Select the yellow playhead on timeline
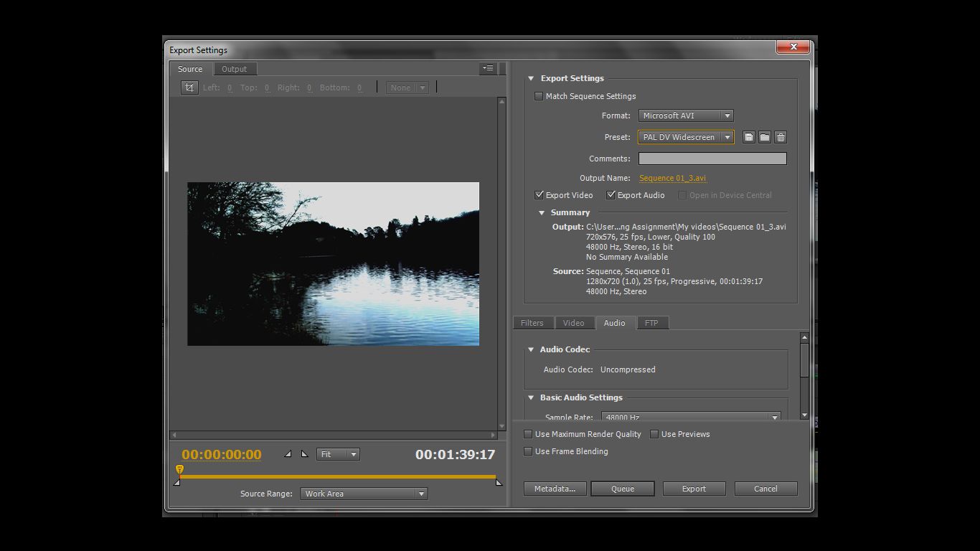 coord(179,469)
